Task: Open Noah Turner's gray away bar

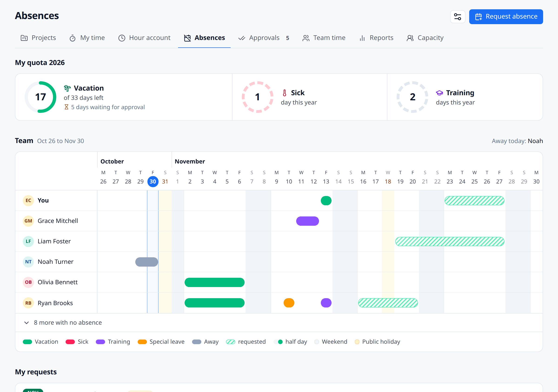Action: point(146,262)
